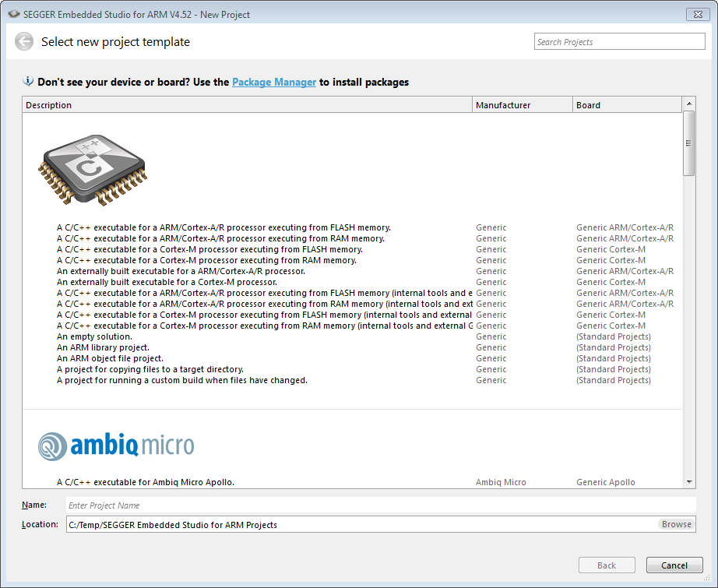The width and height of the screenshot is (718, 588).
Task: Click the Ambiq Micro logo
Action: (116, 446)
